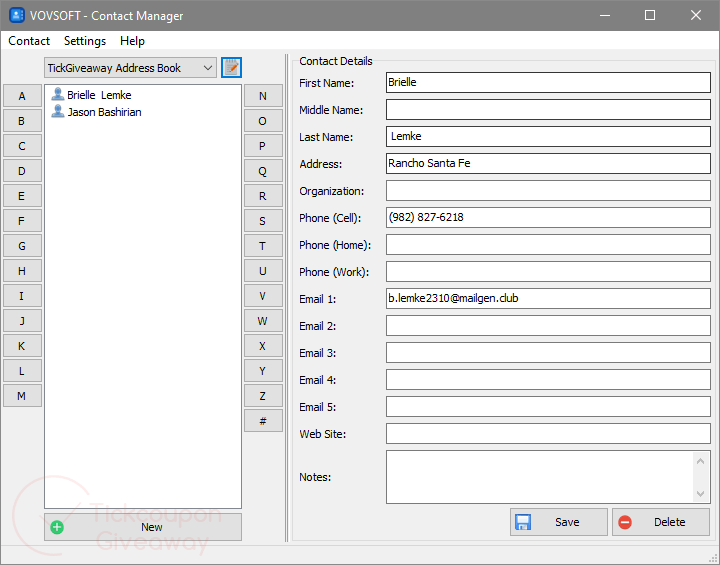Filter contacts by letter N
The width and height of the screenshot is (720, 565).
pyautogui.click(x=263, y=96)
